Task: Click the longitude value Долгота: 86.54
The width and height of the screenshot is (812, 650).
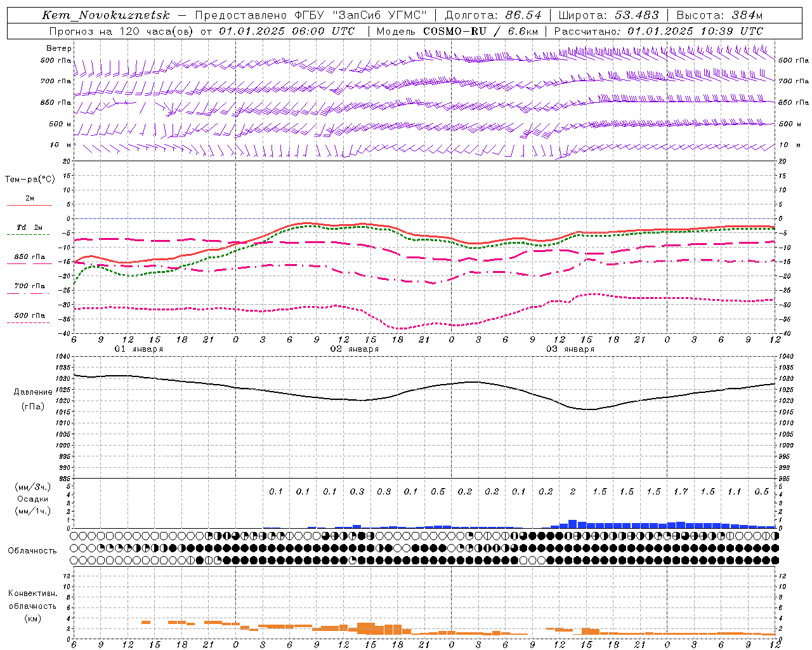Action: tap(493, 15)
